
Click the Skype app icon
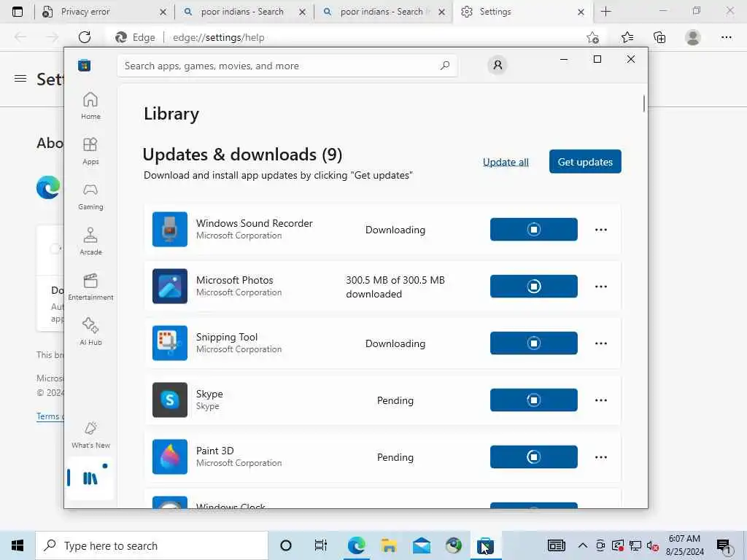pos(169,400)
